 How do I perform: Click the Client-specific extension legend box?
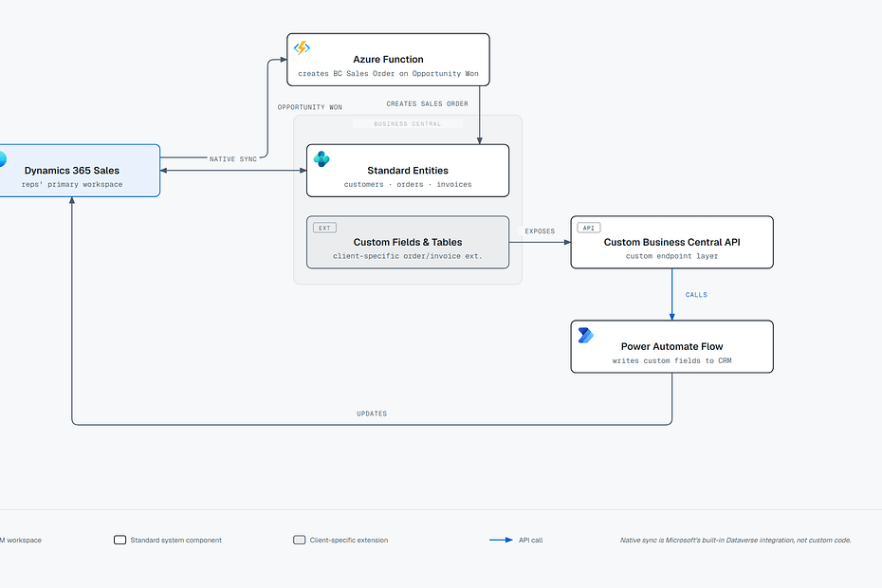(x=300, y=540)
